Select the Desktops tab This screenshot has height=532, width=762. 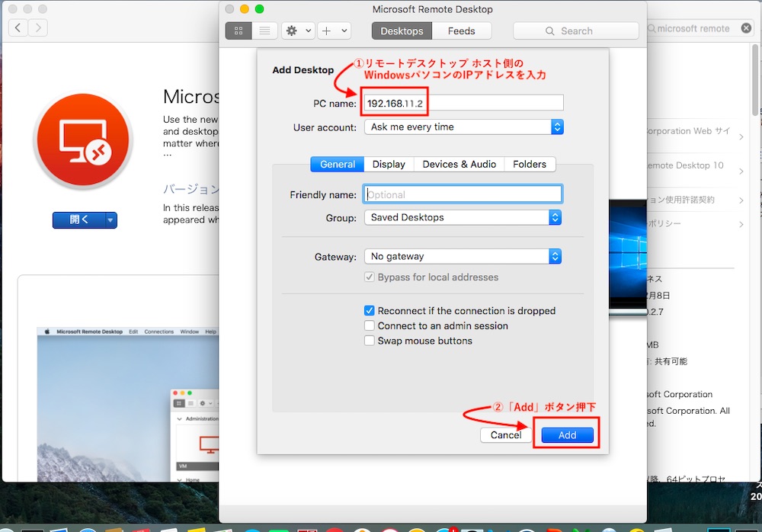(x=402, y=30)
